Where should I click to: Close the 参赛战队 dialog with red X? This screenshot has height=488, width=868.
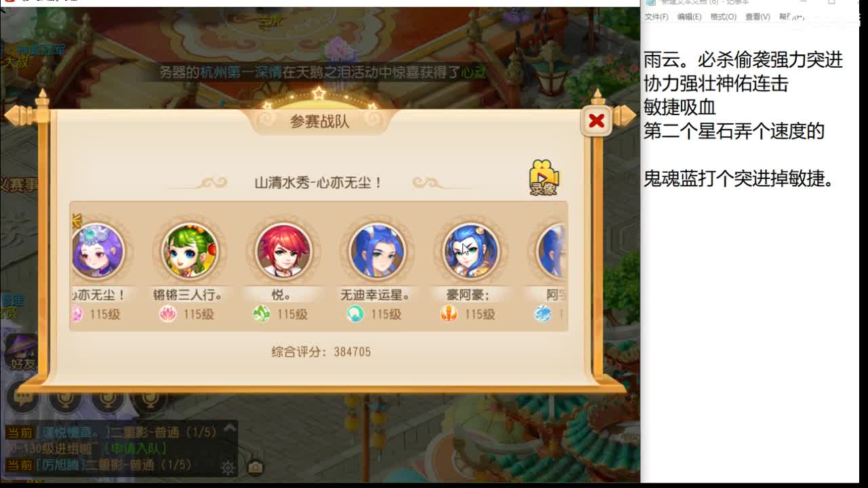coord(596,121)
